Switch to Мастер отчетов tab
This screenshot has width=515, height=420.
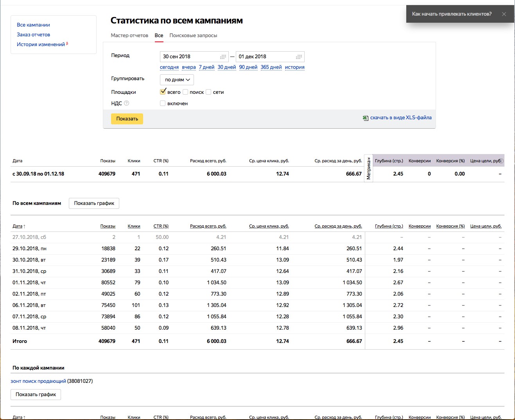129,36
